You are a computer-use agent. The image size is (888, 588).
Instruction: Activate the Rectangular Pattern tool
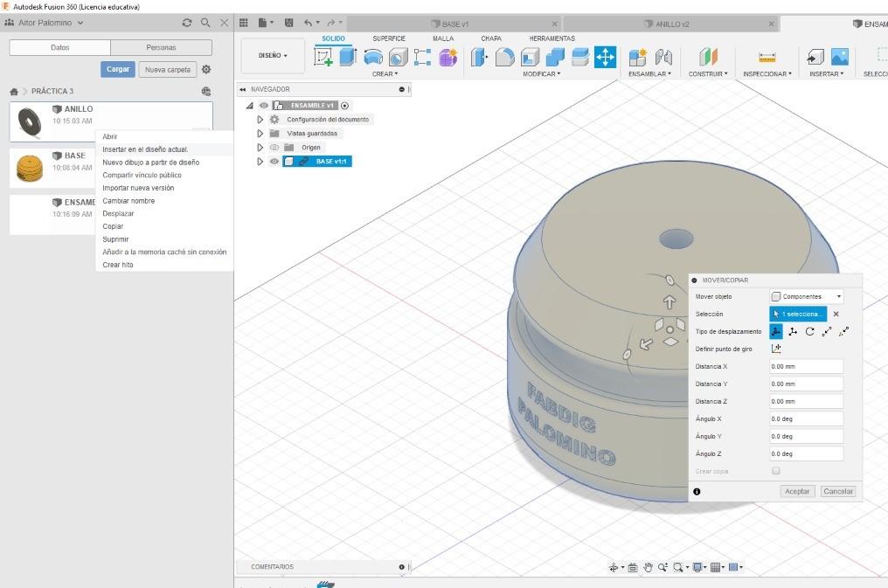point(422,57)
